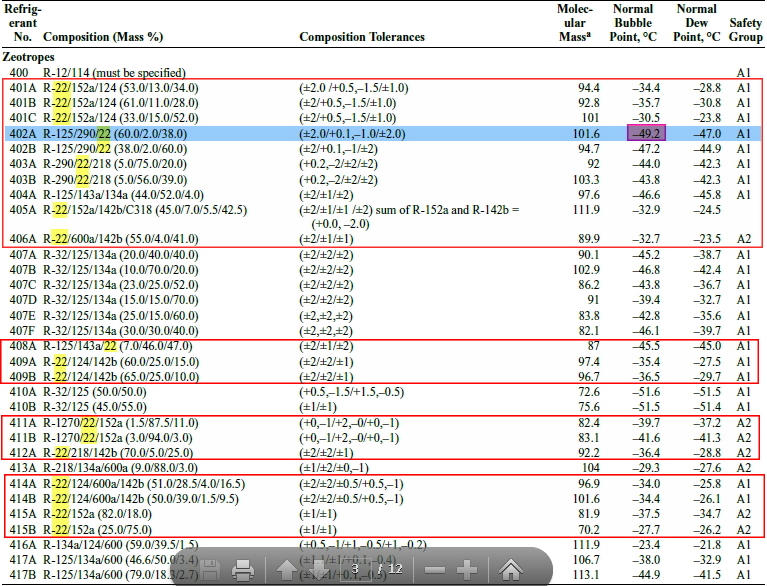
Task: Click 413A molecular mass 104
Action: click(591, 468)
